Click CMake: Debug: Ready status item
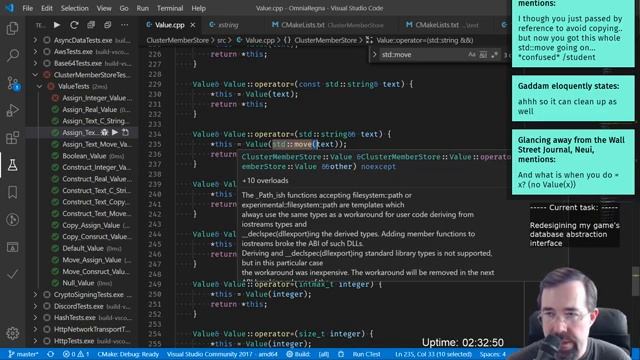The width and height of the screenshot is (640, 360). pyautogui.click(x=128, y=354)
